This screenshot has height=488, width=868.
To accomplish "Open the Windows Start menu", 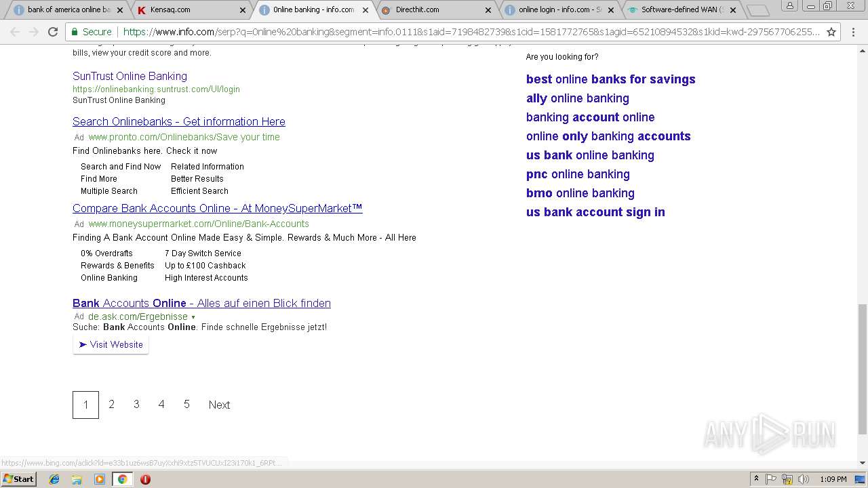I will [18, 479].
